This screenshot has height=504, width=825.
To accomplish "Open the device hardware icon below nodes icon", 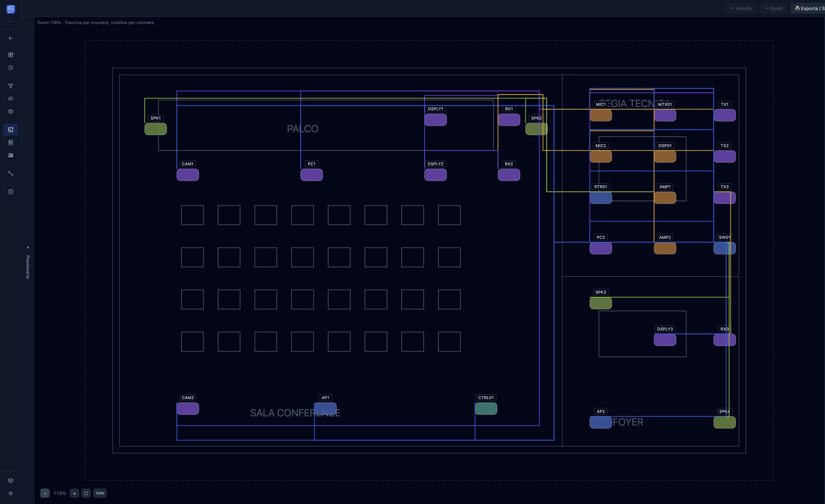I will (x=10, y=98).
